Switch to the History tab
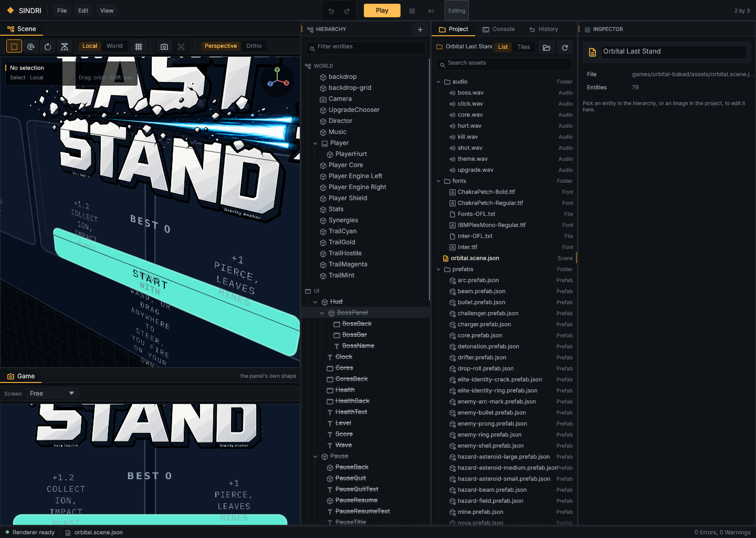The height and width of the screenshot is (538, 756). tap(544, 29)
